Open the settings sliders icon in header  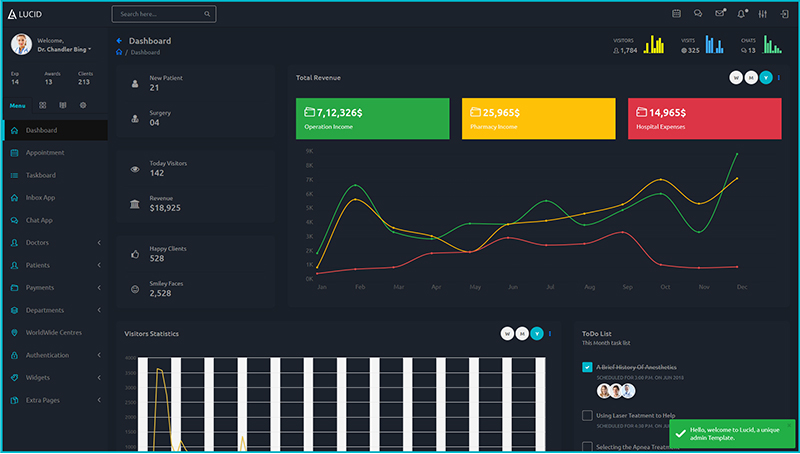click(763, 14)
